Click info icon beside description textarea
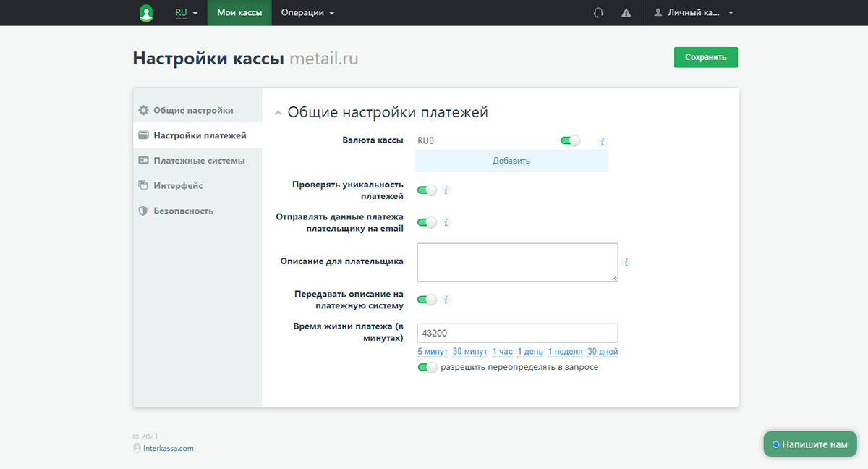This screenshot has width=868, height=469. pyautogui.click(x=626, y=262)
